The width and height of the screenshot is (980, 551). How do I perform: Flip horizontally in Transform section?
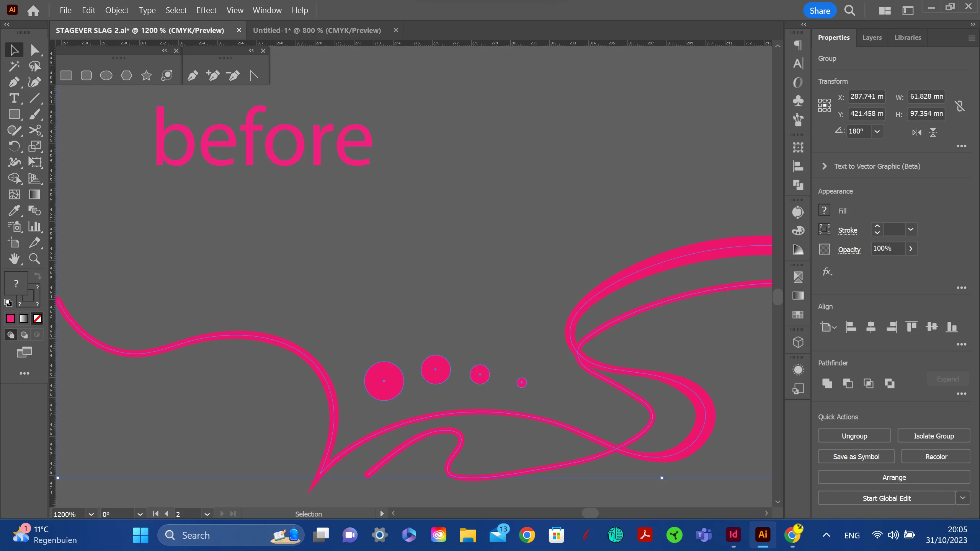[916, 132]
